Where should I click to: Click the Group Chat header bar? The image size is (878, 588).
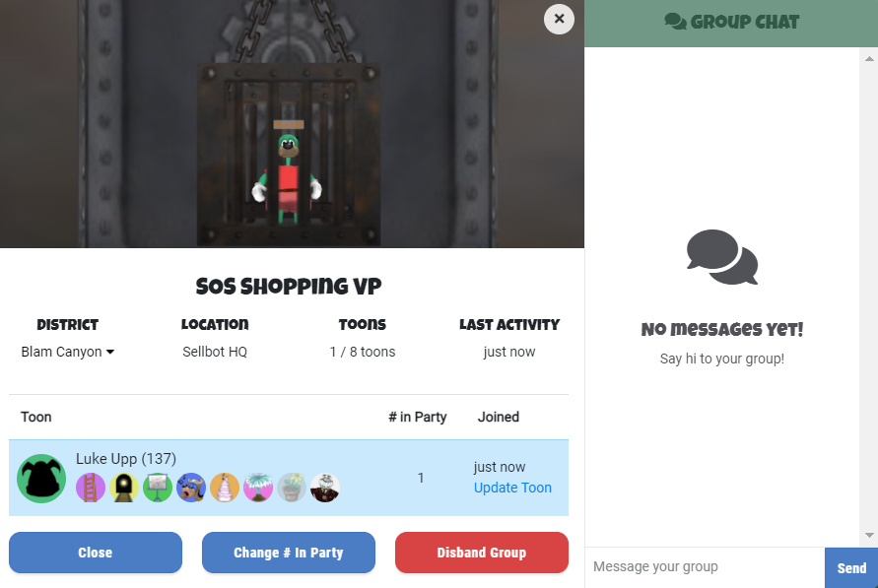click(x=731, y=21)
